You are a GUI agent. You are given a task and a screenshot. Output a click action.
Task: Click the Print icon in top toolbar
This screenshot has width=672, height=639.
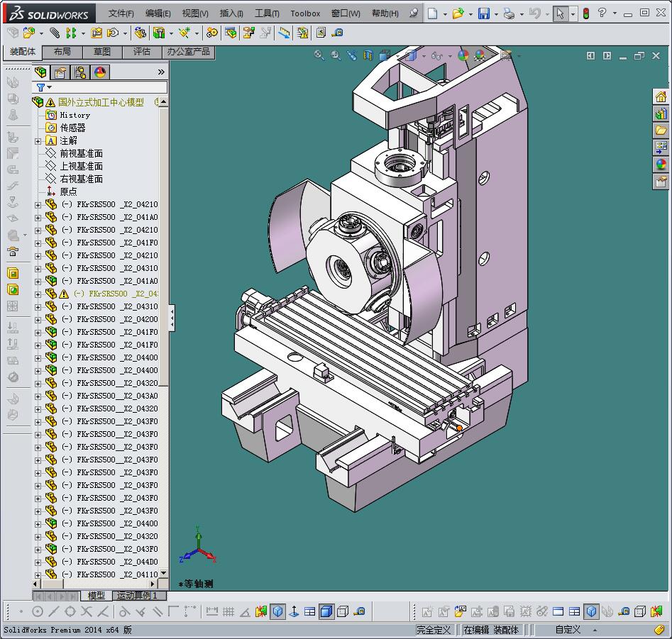[x=509, y=13]
